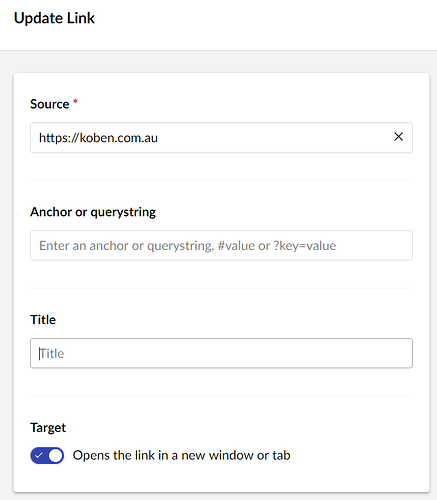Click the Title field label
This screenshot has height=500, width=437.
(x=43, y=320)
